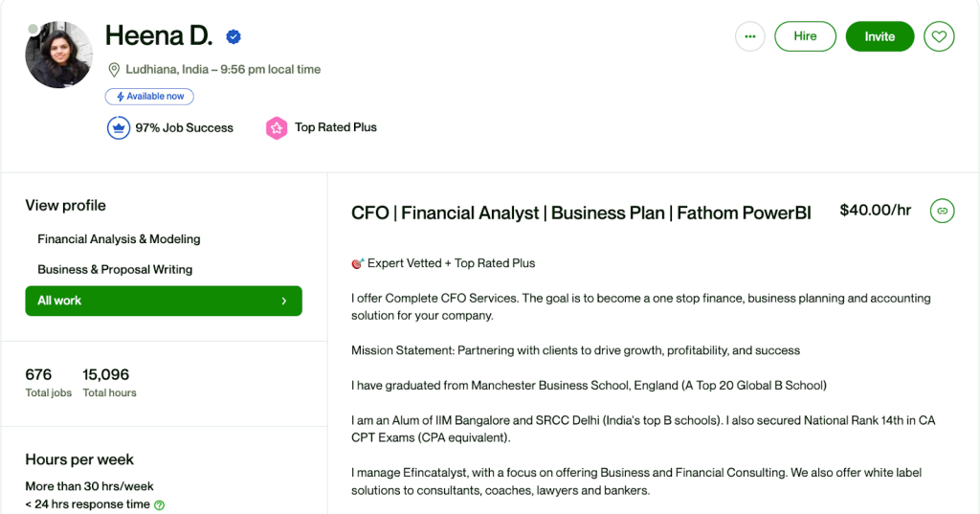Click the blue verified badge beside name
The width and height of the screenshot is (980, 514).
(234, 37)
